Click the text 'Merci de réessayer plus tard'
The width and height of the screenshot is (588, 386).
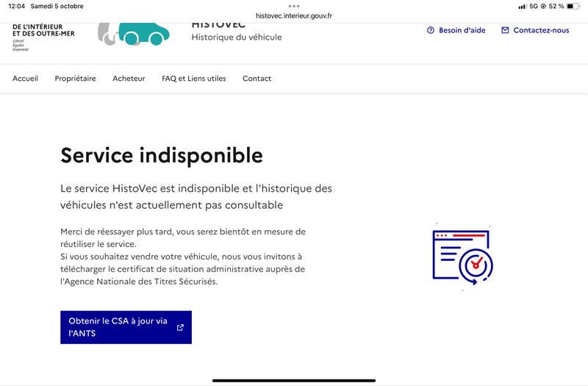(x=116, y=232)
